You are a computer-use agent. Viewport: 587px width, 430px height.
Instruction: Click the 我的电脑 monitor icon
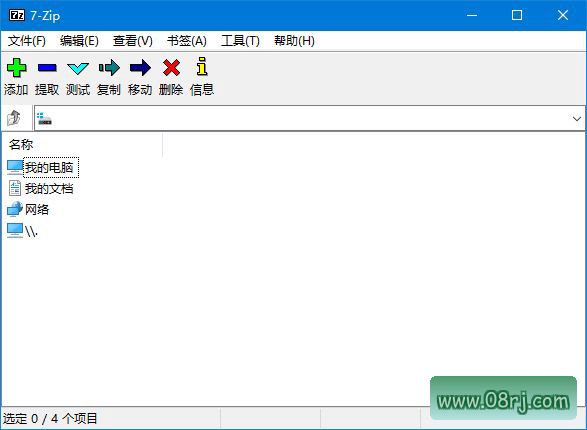coord(15,167)
